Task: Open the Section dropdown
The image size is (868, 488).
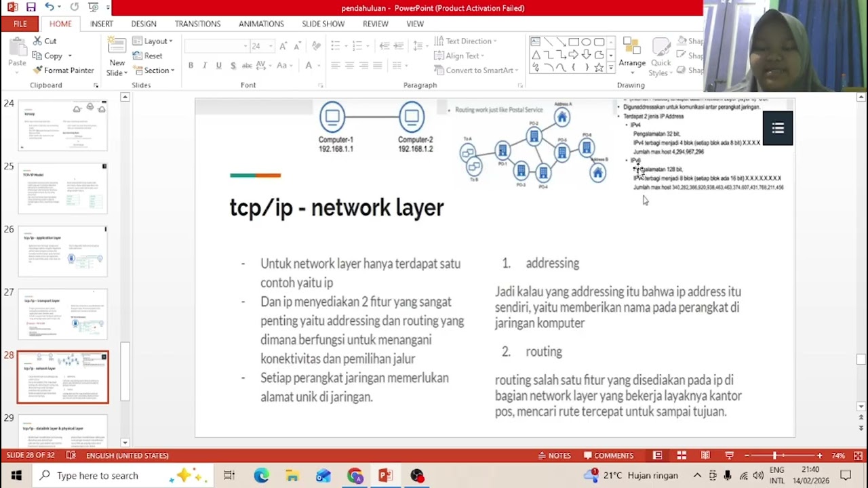Action: click(154, 70)
